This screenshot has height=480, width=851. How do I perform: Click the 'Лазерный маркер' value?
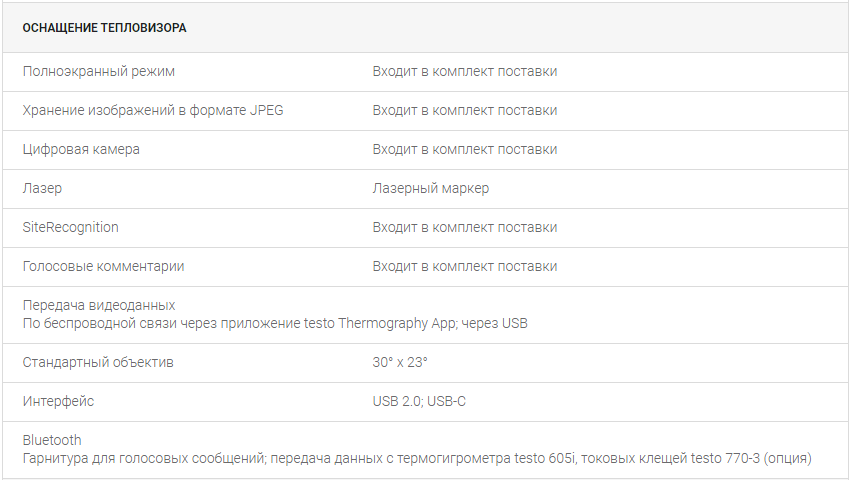click(430, 188)
